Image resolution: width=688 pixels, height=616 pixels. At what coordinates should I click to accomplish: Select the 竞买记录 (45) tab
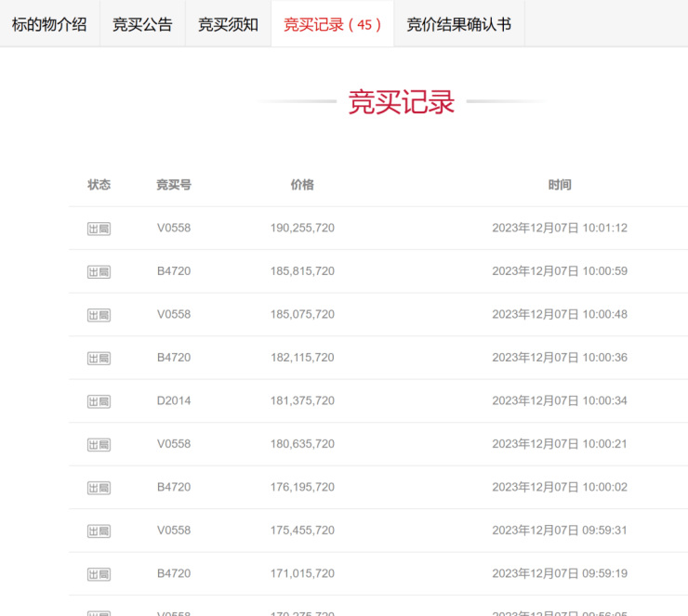pos(332,24)
